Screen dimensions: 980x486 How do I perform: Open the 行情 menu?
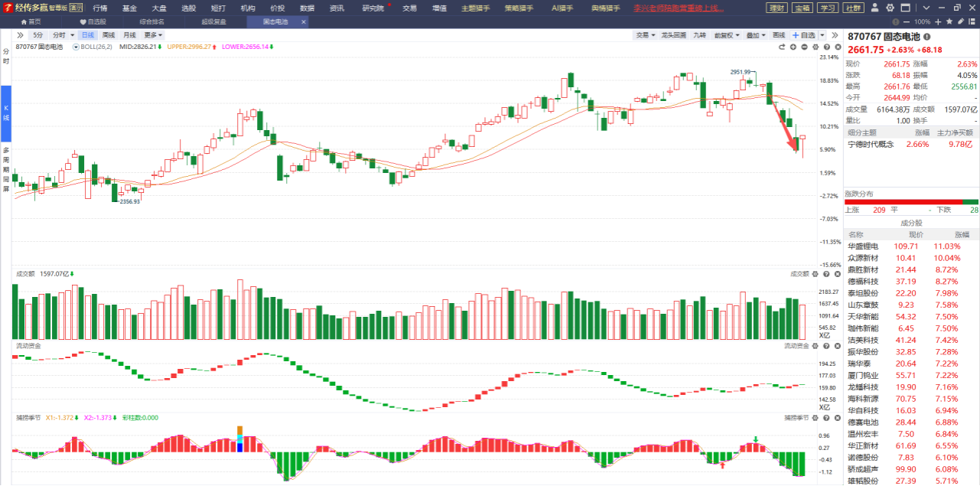(x=100, y=8)
